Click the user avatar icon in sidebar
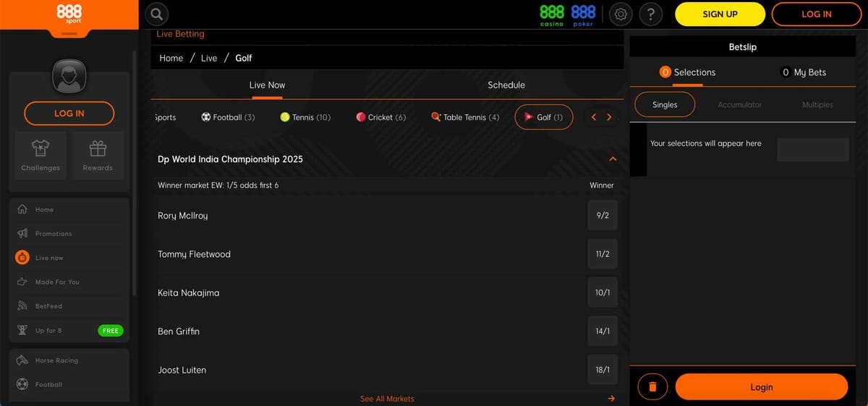Screen dimensions: 868x406 click(x=69, y=75)
